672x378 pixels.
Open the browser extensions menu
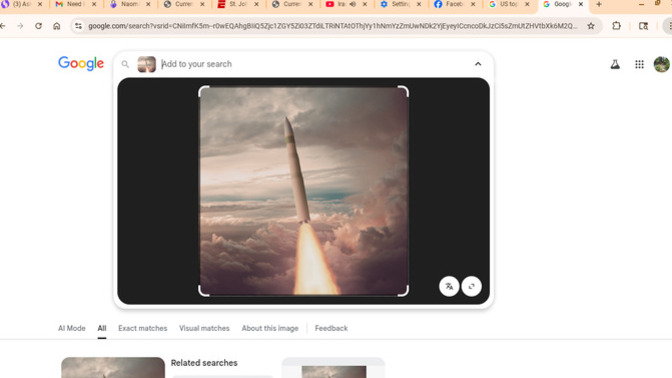click(616, 26)
